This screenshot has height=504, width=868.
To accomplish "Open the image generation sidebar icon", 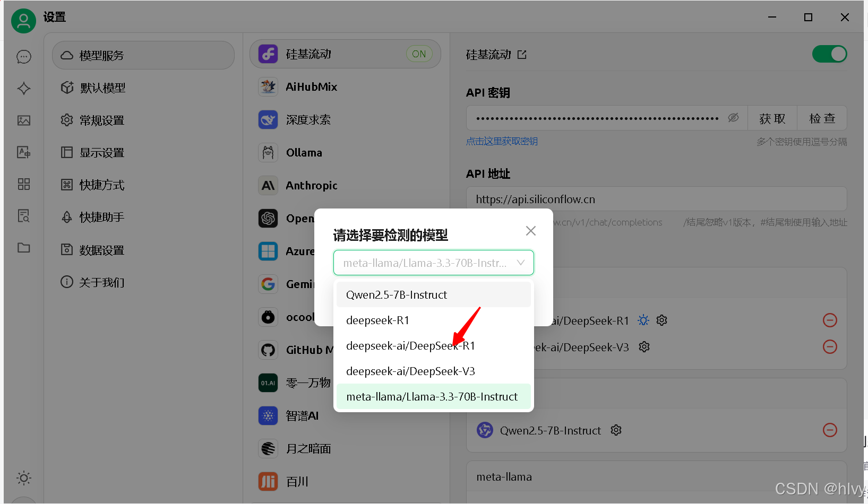I will 24,120.
